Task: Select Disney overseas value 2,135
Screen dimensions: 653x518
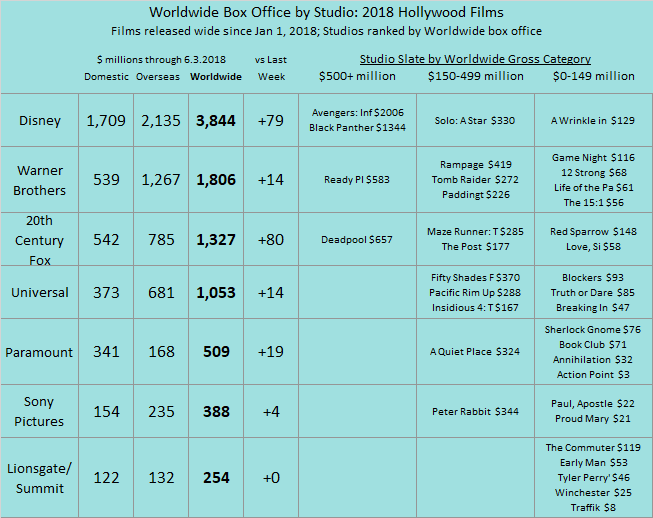Action: (161, 121)
